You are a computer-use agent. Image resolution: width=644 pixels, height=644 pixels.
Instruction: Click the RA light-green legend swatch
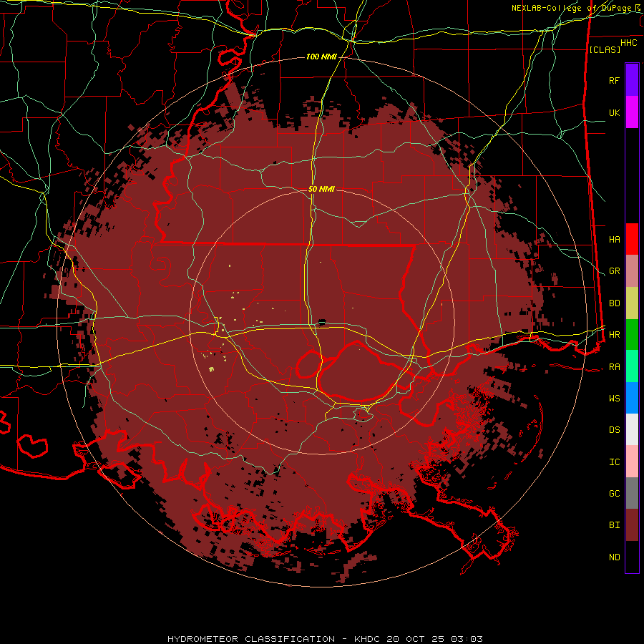click(632, 366)
